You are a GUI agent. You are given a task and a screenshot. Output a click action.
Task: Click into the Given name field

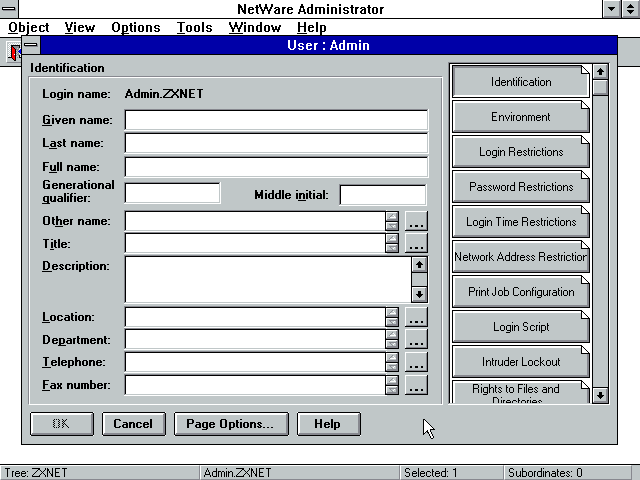tap(276, 120)
